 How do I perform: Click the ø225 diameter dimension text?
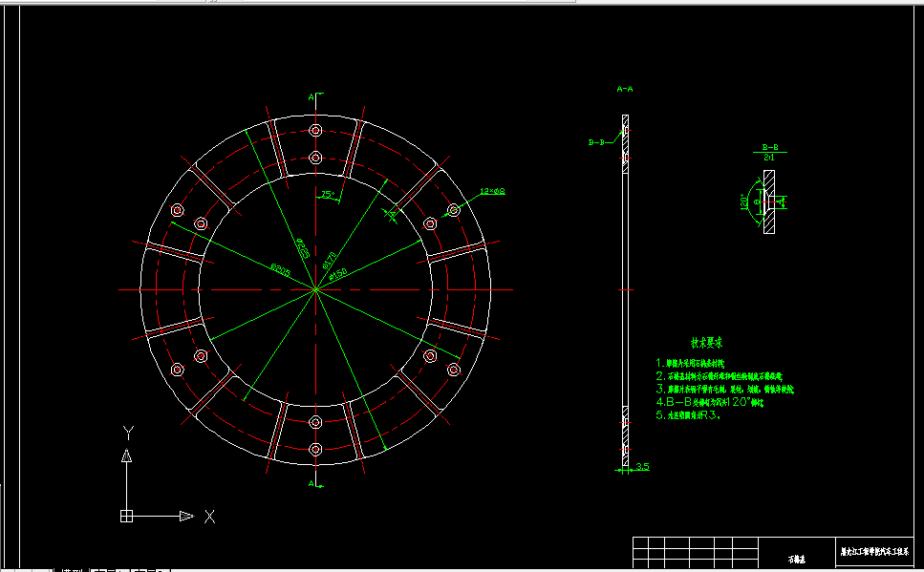click(x=302, y=248)
